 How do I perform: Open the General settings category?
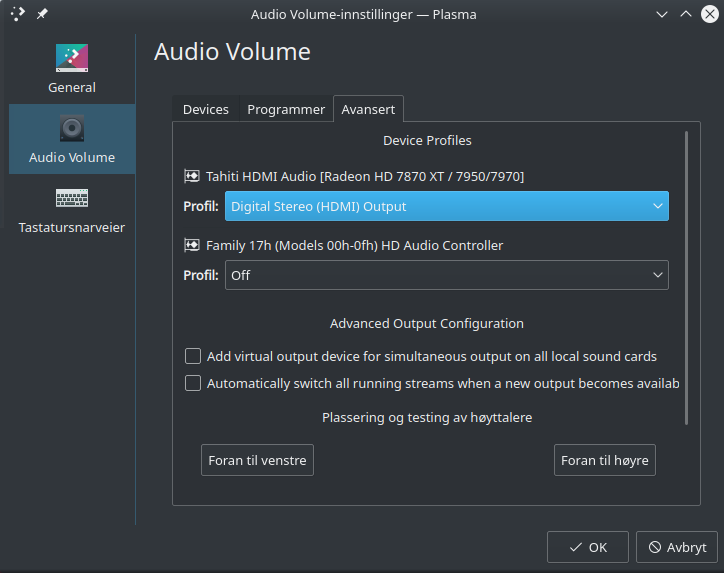coord(72,69)
